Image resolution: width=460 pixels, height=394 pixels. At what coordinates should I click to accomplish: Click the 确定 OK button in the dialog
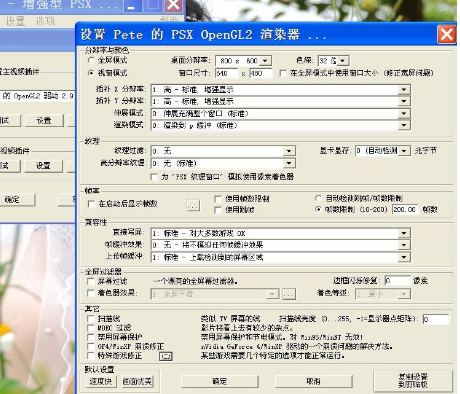220,381
